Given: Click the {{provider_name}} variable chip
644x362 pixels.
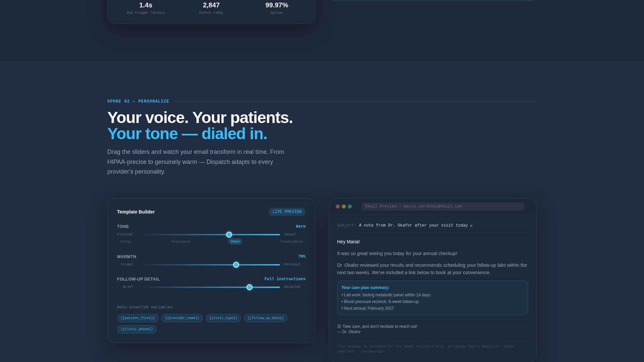Looking at the screenshot, I should click(x=182, y=318).
